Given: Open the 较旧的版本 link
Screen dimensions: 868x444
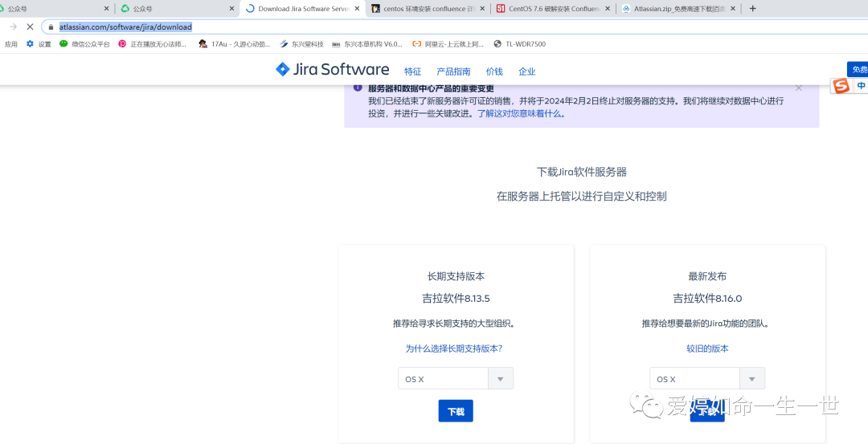Looking at the screenshot, I should [x=707, y=349].
